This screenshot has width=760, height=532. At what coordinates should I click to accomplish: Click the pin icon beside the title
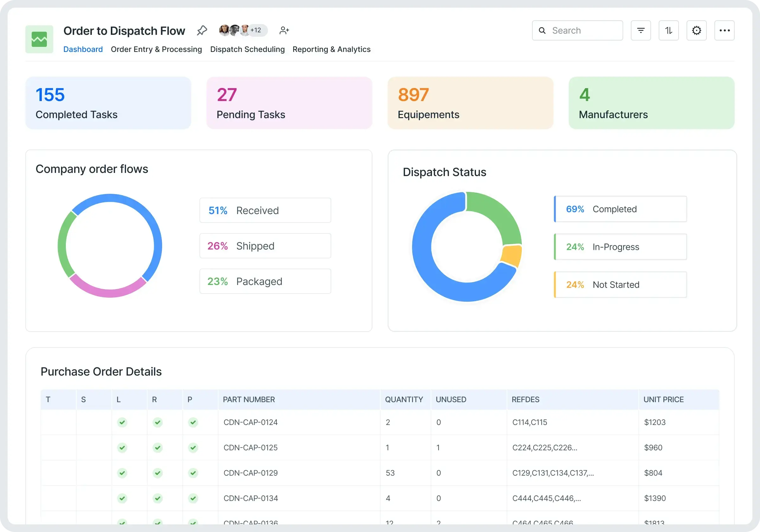202,30
